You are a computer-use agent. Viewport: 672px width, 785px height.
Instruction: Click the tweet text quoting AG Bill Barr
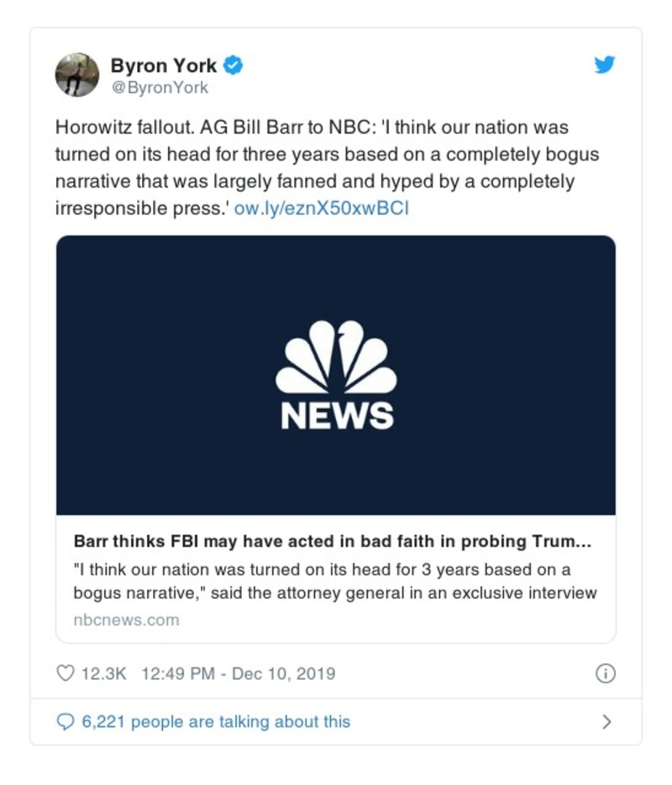[x=315, y=168]
